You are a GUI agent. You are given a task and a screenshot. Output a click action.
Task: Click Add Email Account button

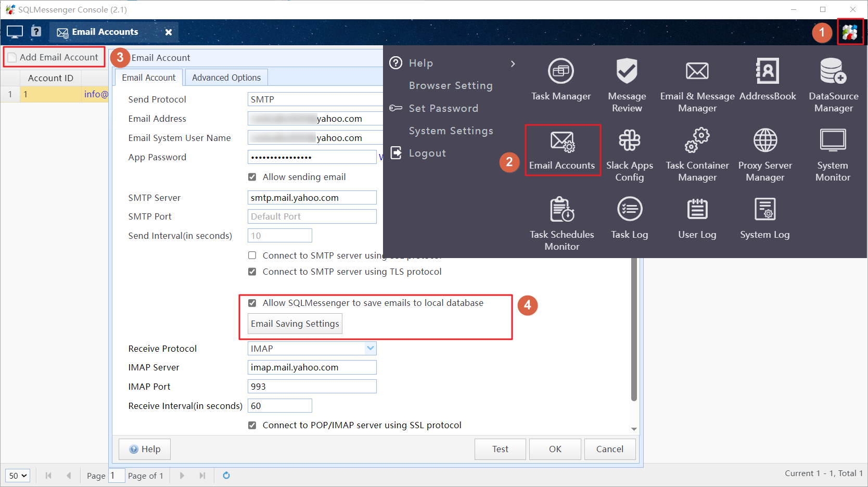pyautogui.click(x=54, y=57)
